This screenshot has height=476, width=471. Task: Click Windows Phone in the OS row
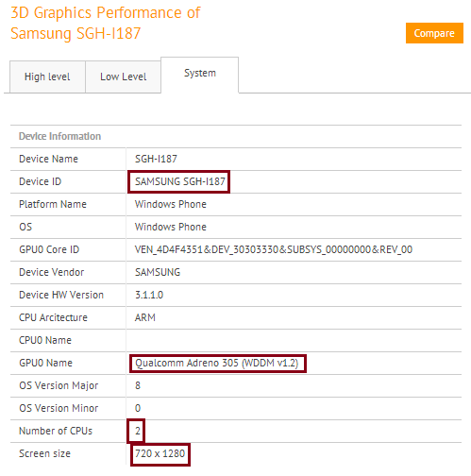171,227
